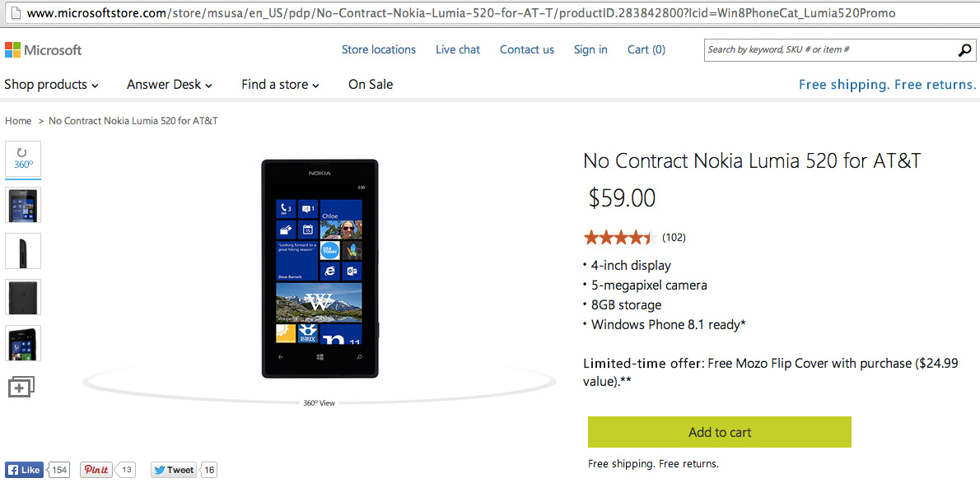Screen dimensions: 980x483
Task: Open the expand image gallery icon
Action: [x=21, y=386]
